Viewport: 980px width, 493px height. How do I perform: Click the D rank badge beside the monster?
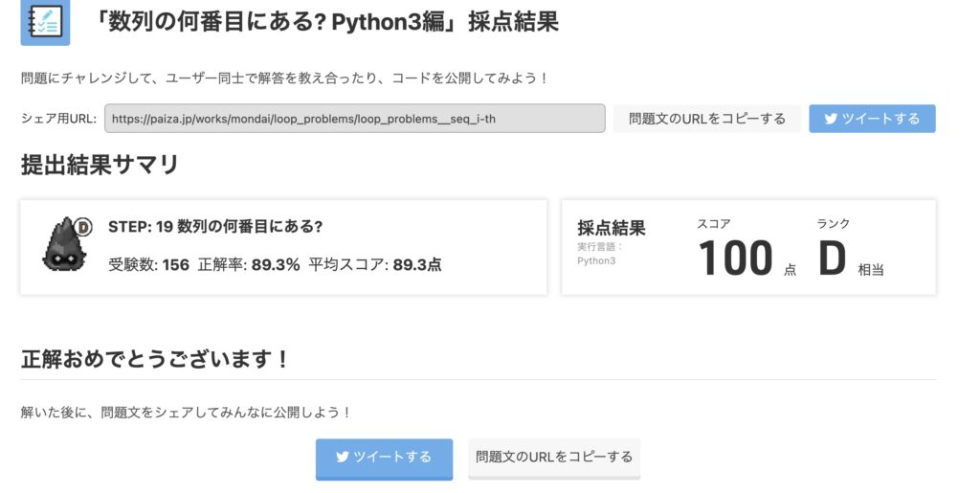click(82, 227)
